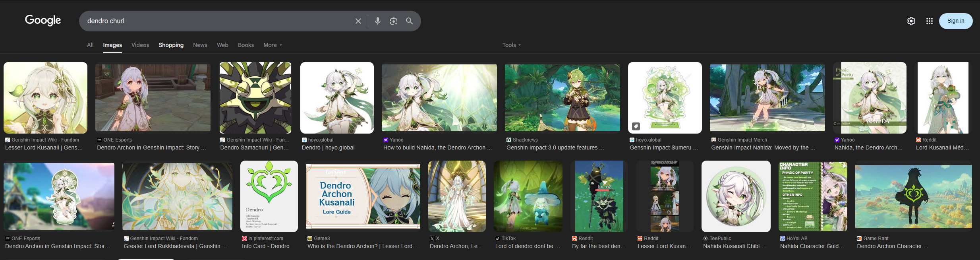Open Yahoo Nahida, the Dendro Arch image
The height and width of the screenshot is (260, 980).
pos(870,98)
